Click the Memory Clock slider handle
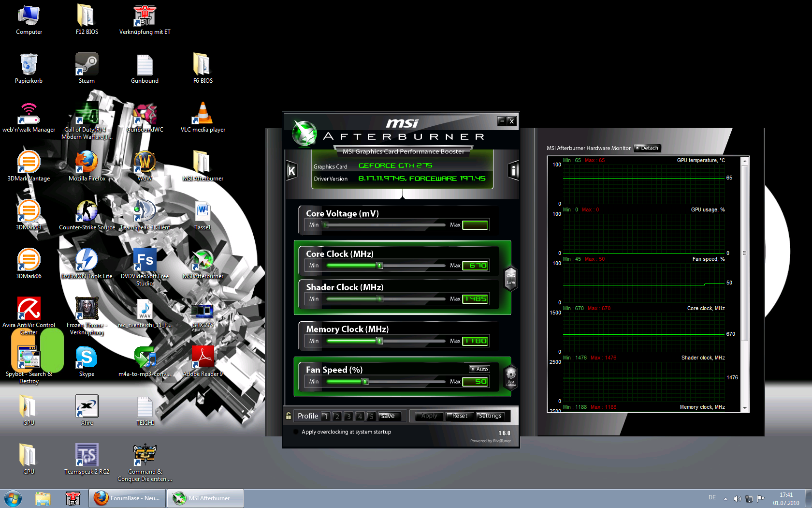The width and height of the screenshot is (812, 508). click(380, 341)
